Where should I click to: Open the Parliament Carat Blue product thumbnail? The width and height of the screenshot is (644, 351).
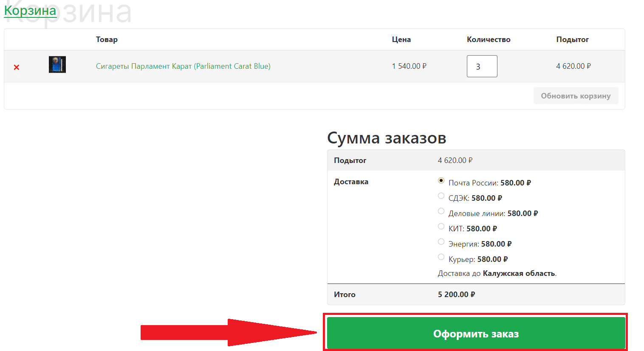coord(57,65)
